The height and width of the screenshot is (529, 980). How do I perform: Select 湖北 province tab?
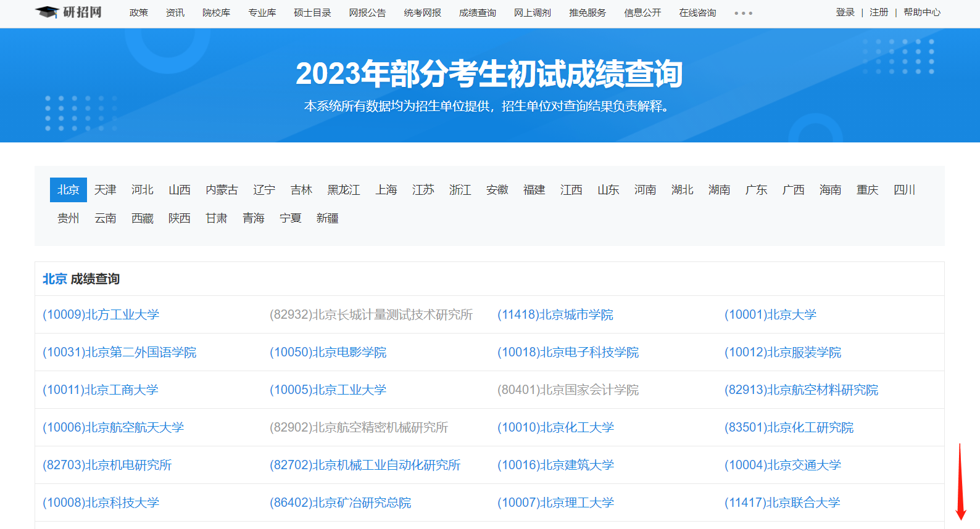[x=683, y=190]
